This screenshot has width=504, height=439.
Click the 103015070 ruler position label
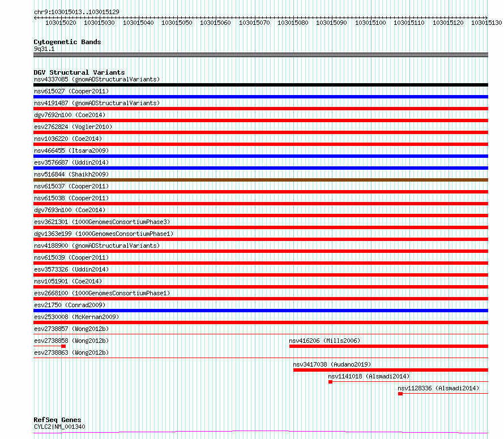254,23
